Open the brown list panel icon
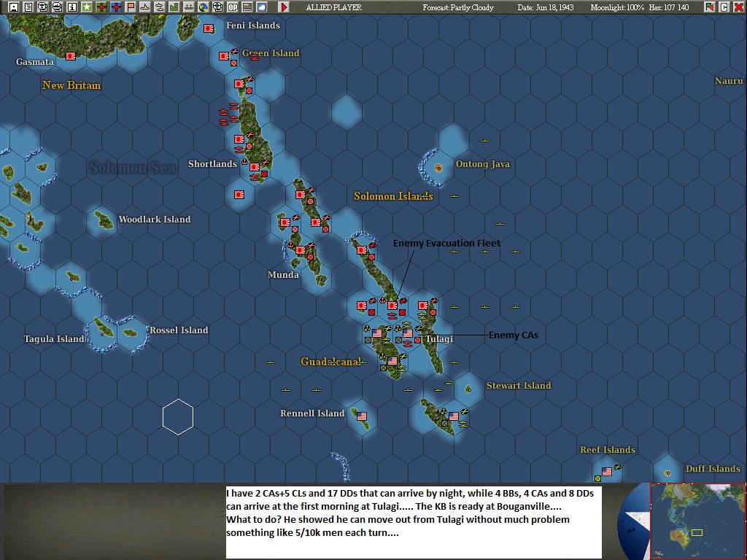This screenshot has height=560, width=747. tap(247, 7)
